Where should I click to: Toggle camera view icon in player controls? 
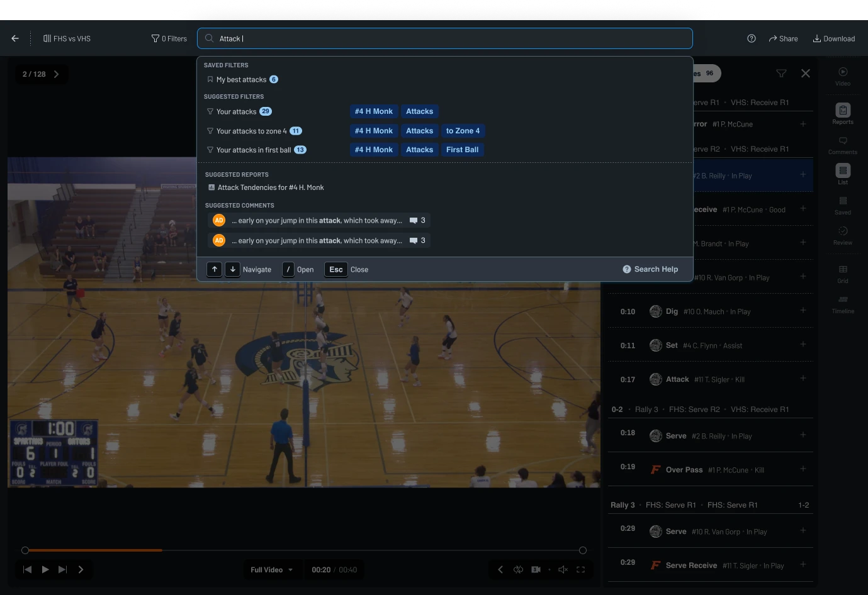point(536,569)
